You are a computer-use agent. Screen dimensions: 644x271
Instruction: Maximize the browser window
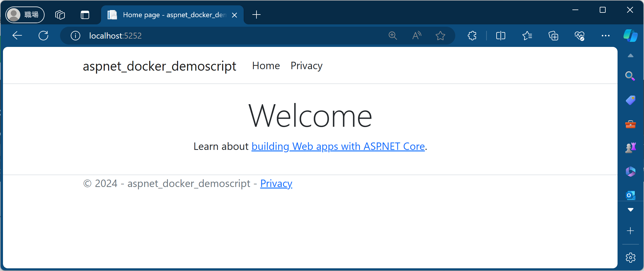pos(603,10)
